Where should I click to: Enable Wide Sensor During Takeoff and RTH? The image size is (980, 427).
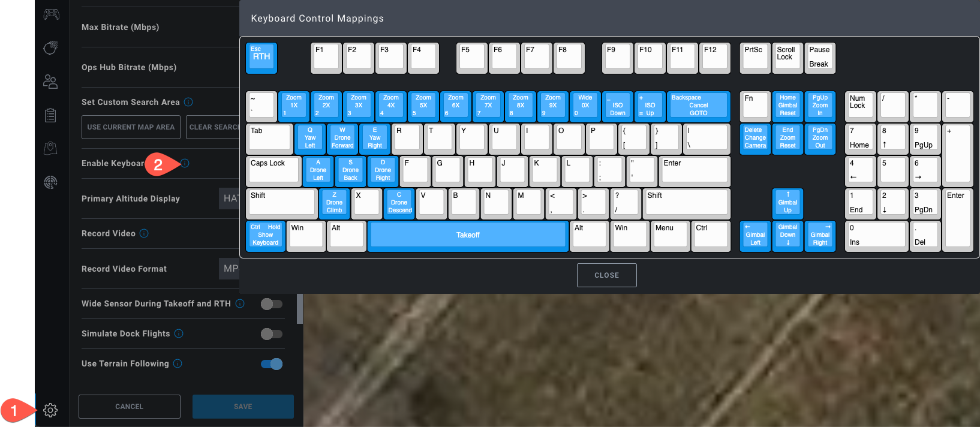[272, 304]
